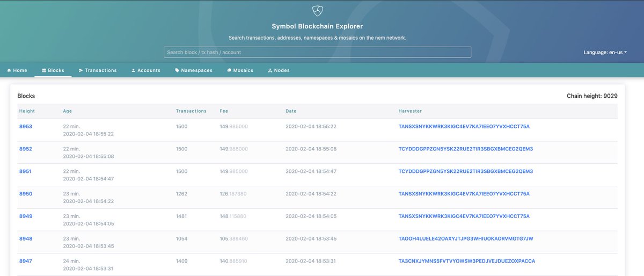Open the Language en-us dropdown
Image resolution: width=644 pixels, height=276 pixels.
(605, 53)
